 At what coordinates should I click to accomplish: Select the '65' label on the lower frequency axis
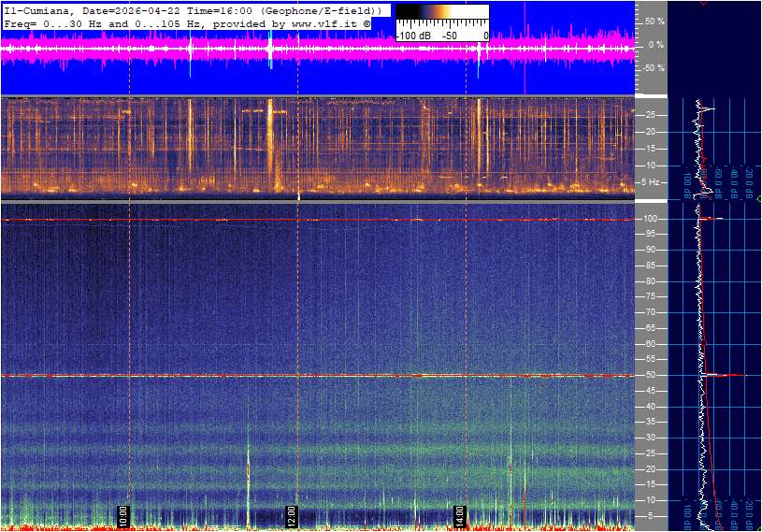tap(650, 328)
